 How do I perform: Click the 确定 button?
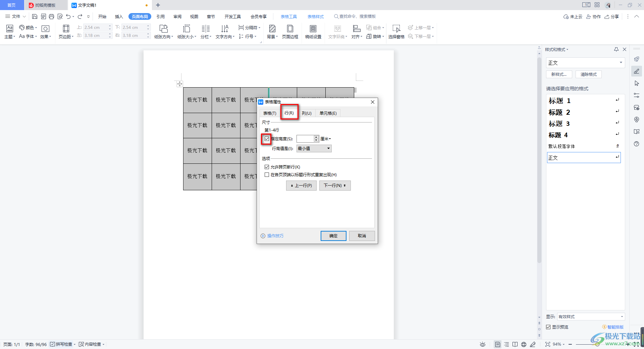tap(333, 236)
